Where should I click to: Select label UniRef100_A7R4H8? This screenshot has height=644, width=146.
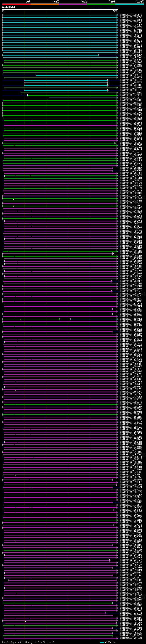pos(131,201)
